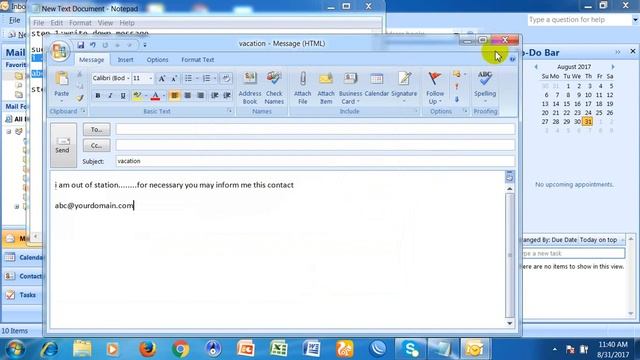Click the Office button in message window
This screenshot has height=360, width=640.
60,51
